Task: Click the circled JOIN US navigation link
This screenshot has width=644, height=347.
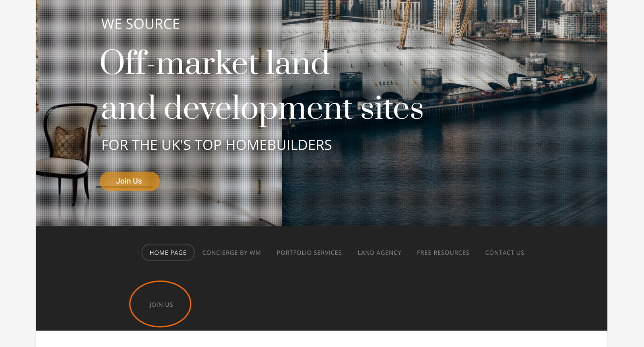Action: [x=161, y=305]
